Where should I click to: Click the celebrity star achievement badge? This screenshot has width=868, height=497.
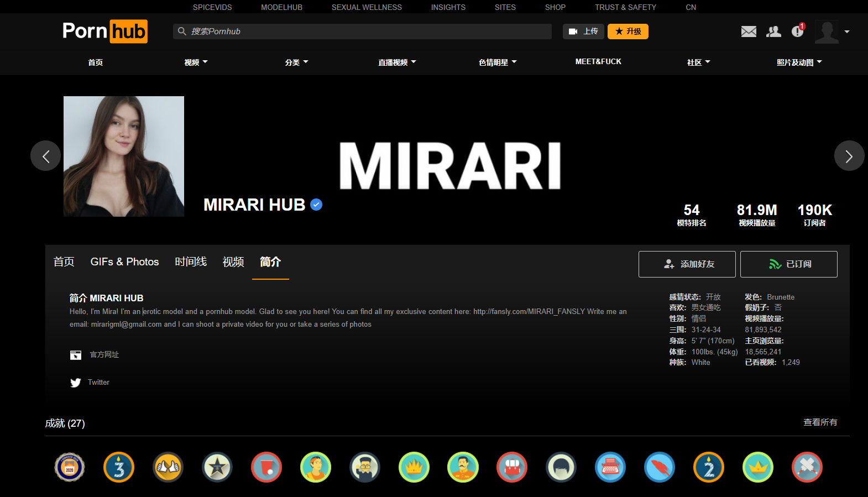[217, 467]
